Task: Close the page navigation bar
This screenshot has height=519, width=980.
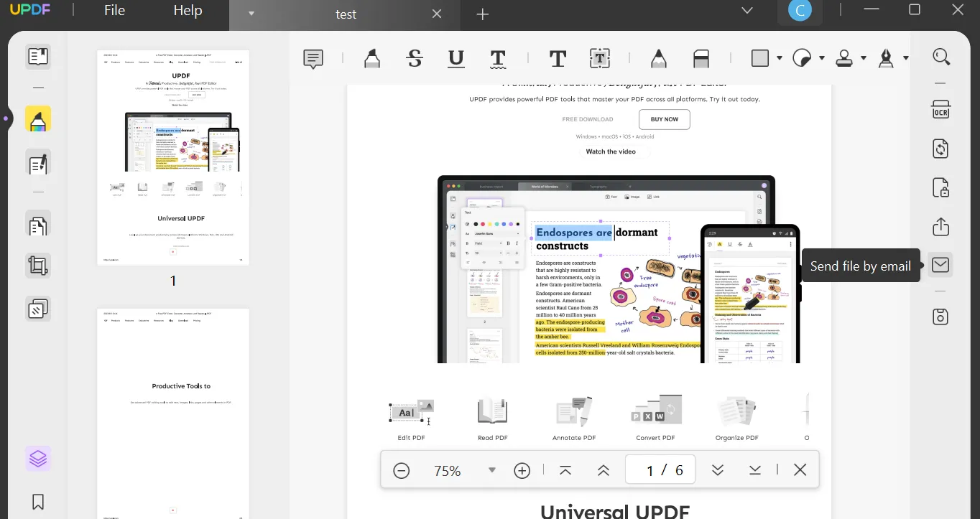Action: (800, 470)
